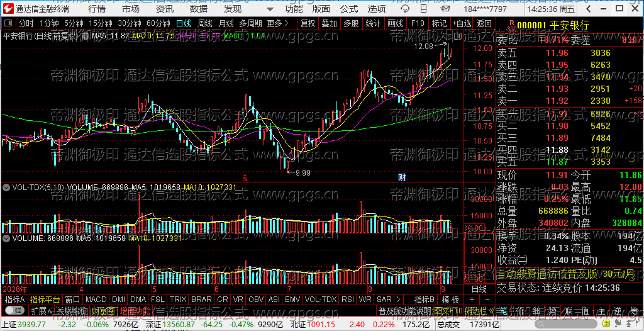This screenshot has width=644, height=331.
Task: Select the 指标B tab
Action: point(425,299)
